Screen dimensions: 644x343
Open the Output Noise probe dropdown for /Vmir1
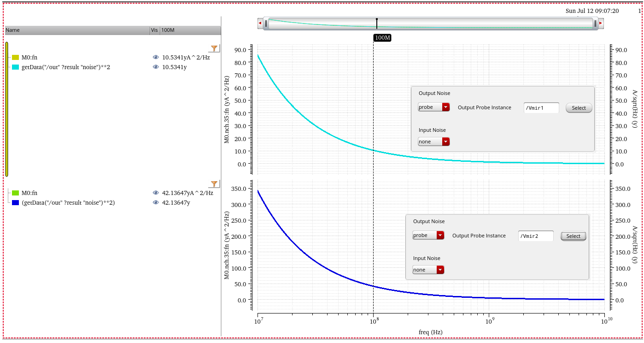[x=433, y=107]
